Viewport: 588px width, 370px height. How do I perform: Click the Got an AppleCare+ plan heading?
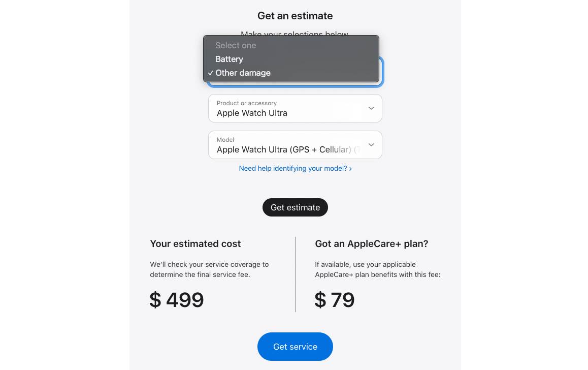point(372,244)
